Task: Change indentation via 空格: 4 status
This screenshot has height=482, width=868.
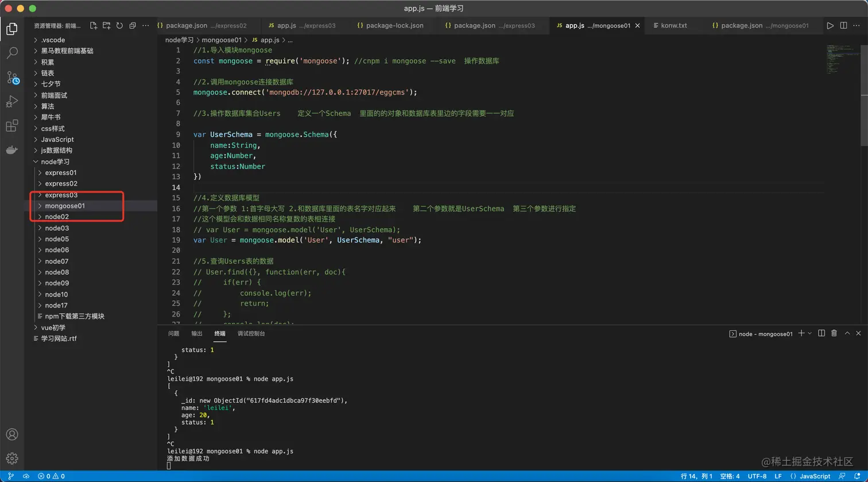Action: [x=730, y=476]
